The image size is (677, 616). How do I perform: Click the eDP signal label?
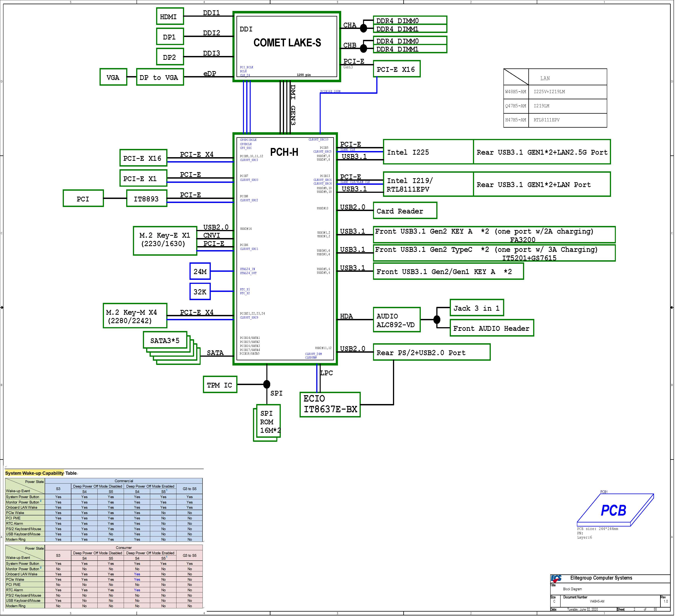pos(210,73)
